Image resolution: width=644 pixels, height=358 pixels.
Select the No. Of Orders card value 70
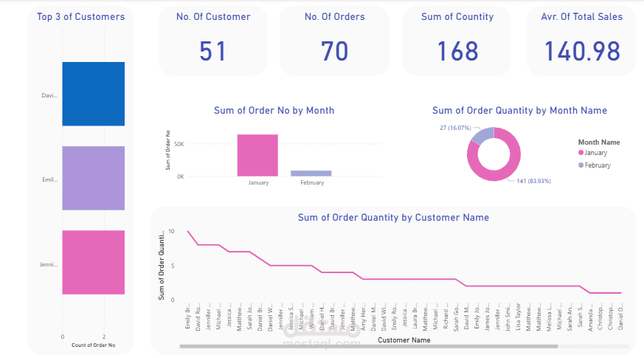point(334,52)
